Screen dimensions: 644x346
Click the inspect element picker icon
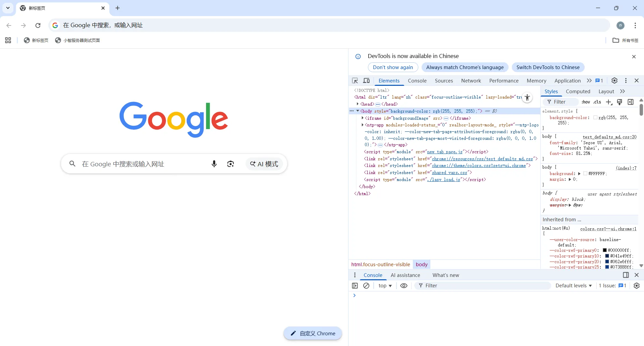[x=355, y=80]
